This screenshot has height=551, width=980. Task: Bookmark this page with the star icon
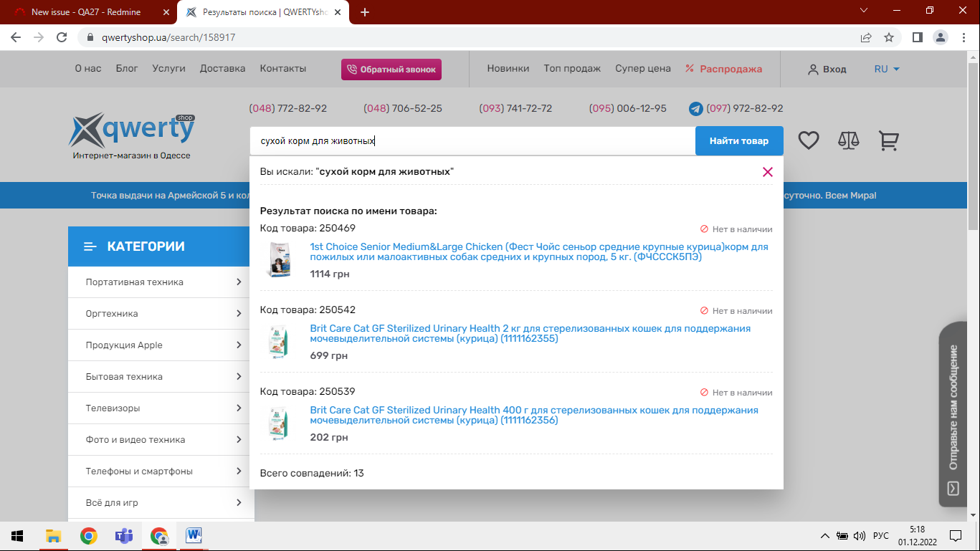889,37
